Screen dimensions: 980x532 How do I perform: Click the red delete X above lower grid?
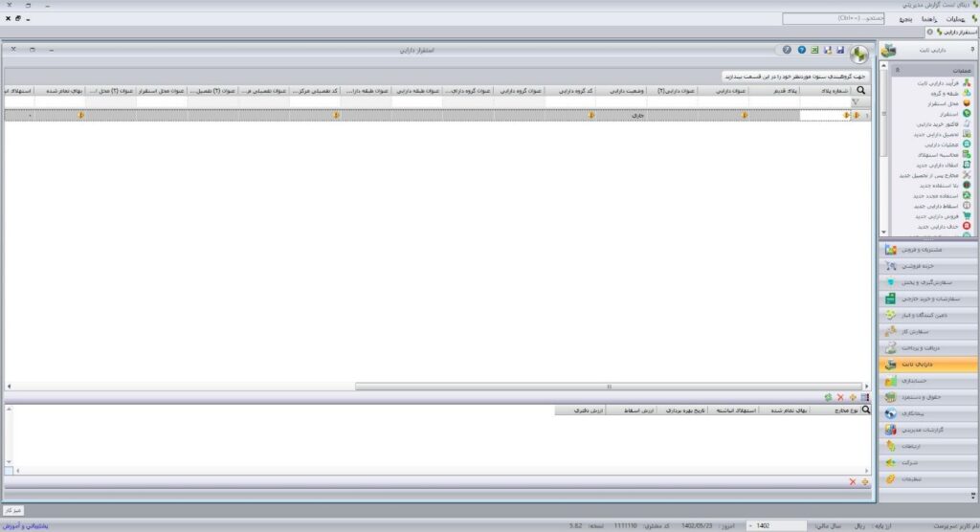[840, 398]
